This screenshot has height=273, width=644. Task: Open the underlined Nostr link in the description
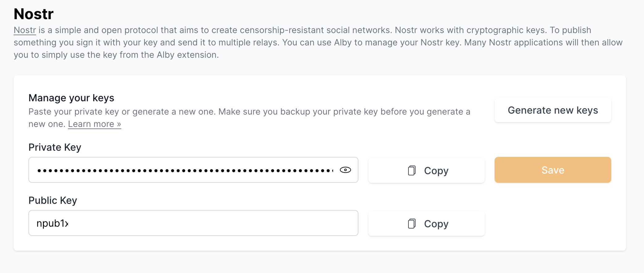(25, 30)
